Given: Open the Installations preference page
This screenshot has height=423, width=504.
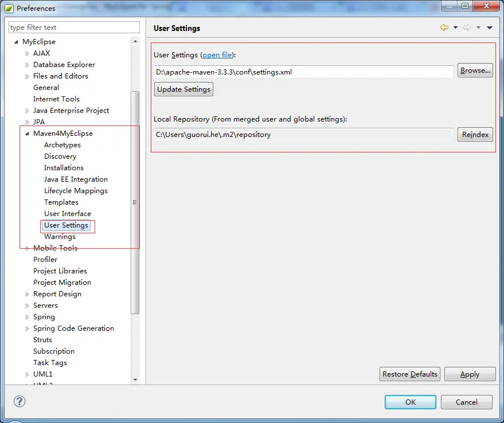Looking at the screenshot, I should (64, 168).
